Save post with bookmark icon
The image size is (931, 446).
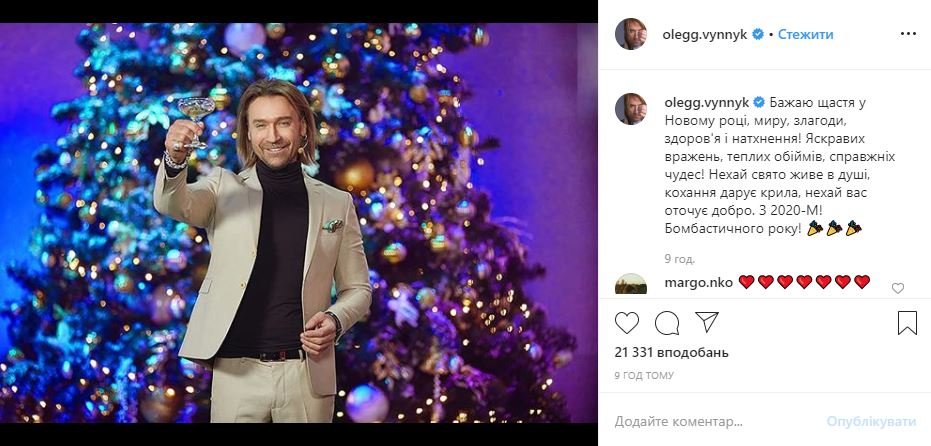(906, 323)
